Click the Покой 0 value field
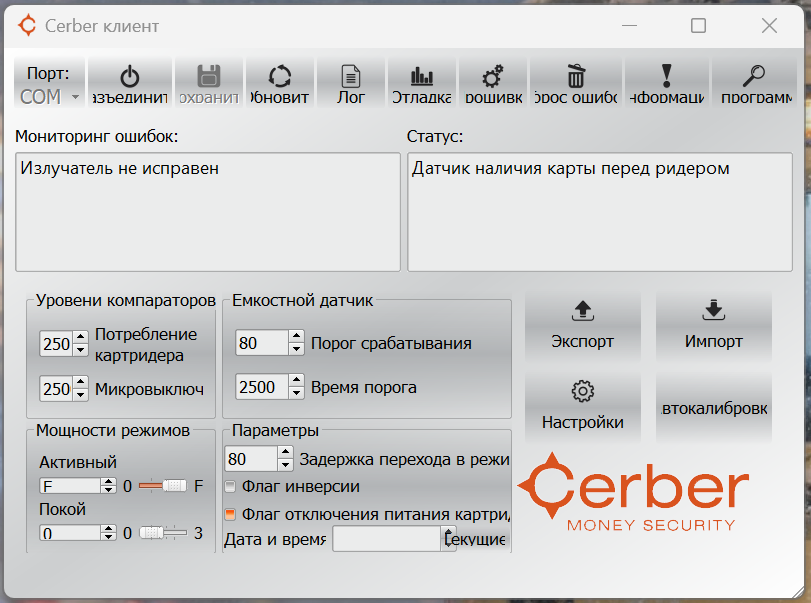Screen dimensions: 811x603 (70, 533)
